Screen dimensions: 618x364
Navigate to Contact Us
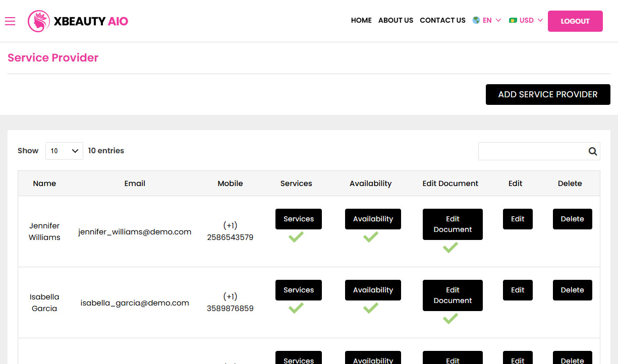[x=442, y=20]
